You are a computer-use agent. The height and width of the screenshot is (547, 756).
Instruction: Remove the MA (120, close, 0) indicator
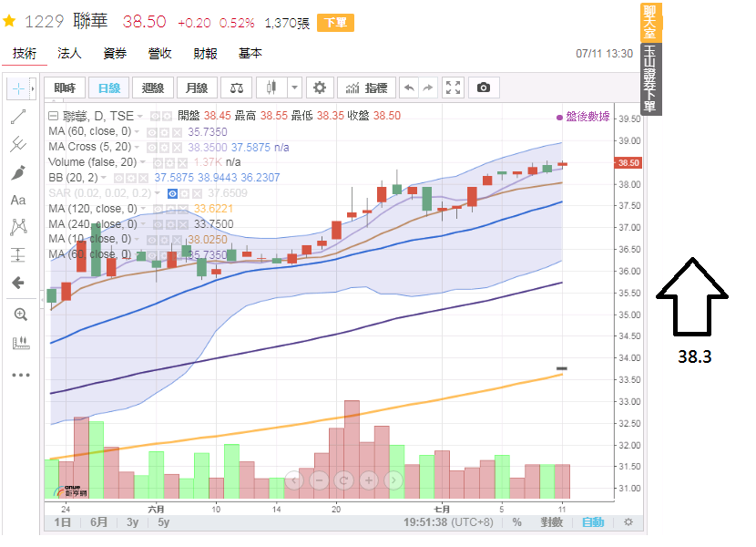pos(183,209)
